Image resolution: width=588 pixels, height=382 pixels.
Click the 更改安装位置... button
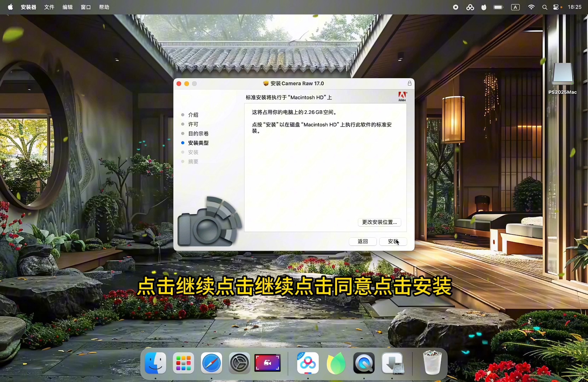pos(379,222)
